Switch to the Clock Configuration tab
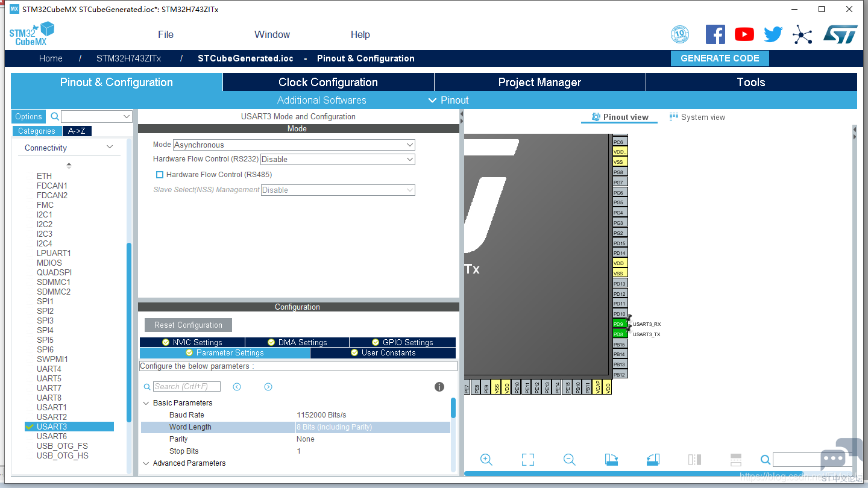Screen dimensions: 868x488 pos(329,83)
